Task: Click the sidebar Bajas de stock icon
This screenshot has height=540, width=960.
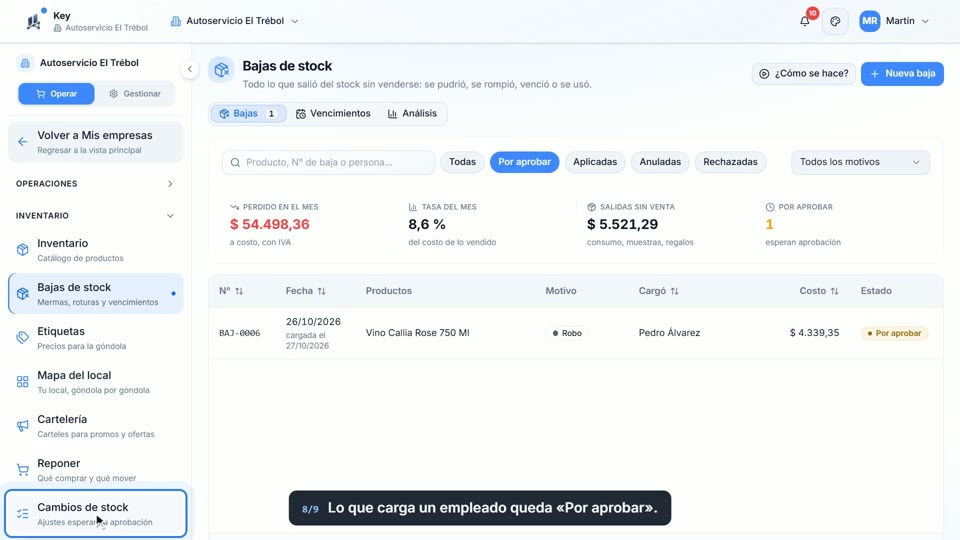Action: pyautogui.click(x=23, y=294)
